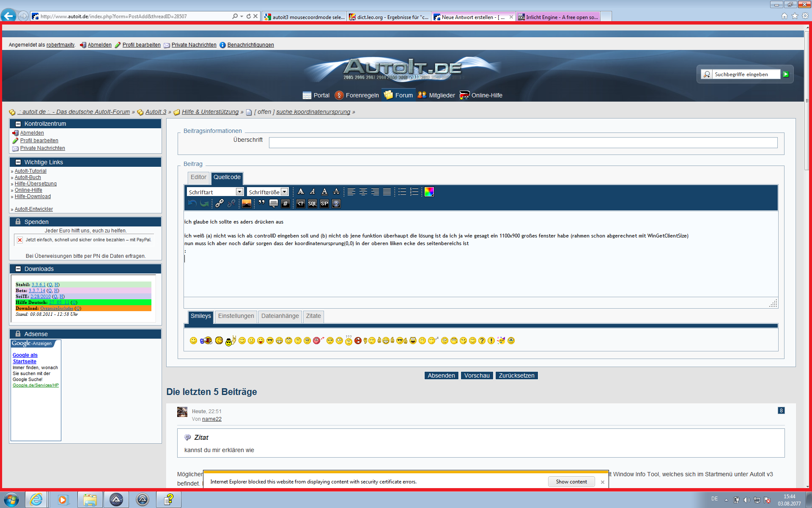Insert a numbered list
The width and height of the screenshot is (812, 508).
(x=414, y=192)
